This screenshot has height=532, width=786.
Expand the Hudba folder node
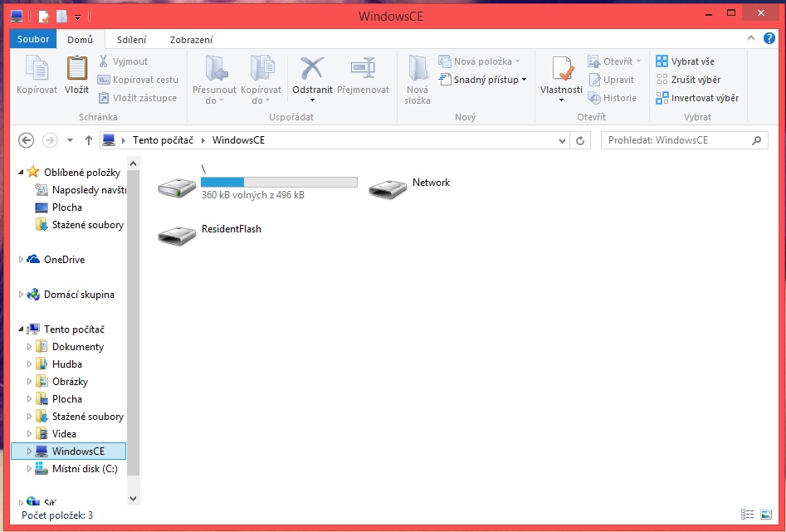coord(29,364)
